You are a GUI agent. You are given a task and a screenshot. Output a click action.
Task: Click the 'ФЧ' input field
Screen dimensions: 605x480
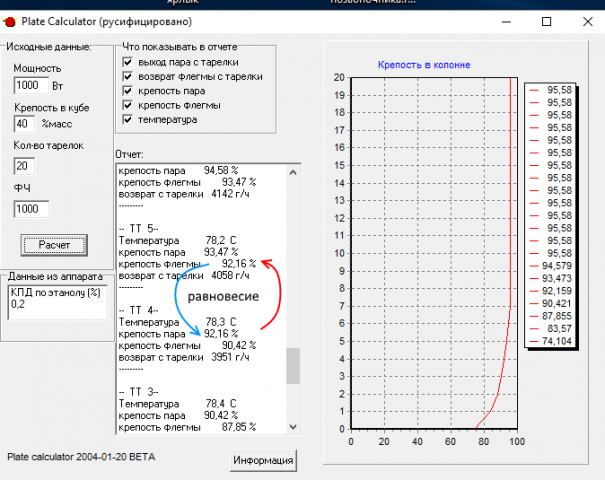click(32, 209)
